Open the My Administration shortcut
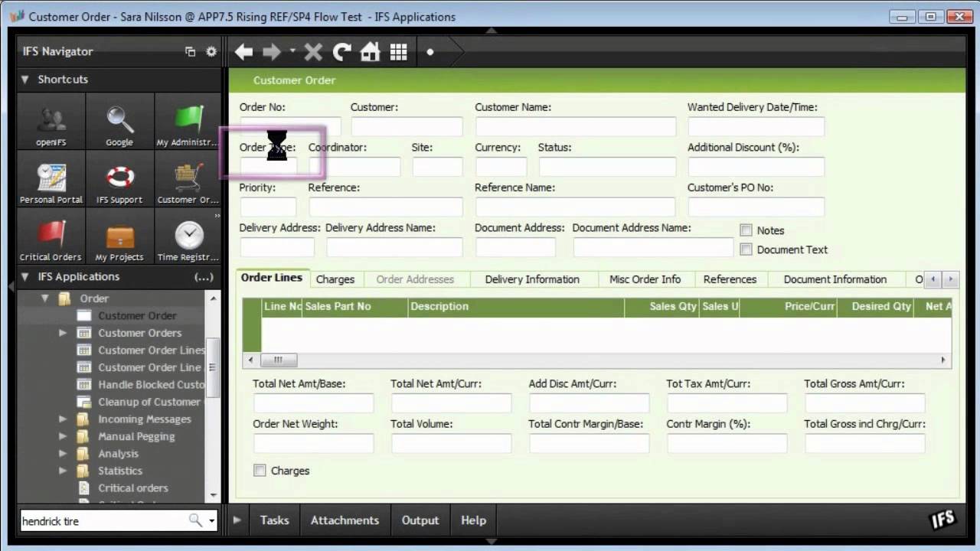 point(188,122)
